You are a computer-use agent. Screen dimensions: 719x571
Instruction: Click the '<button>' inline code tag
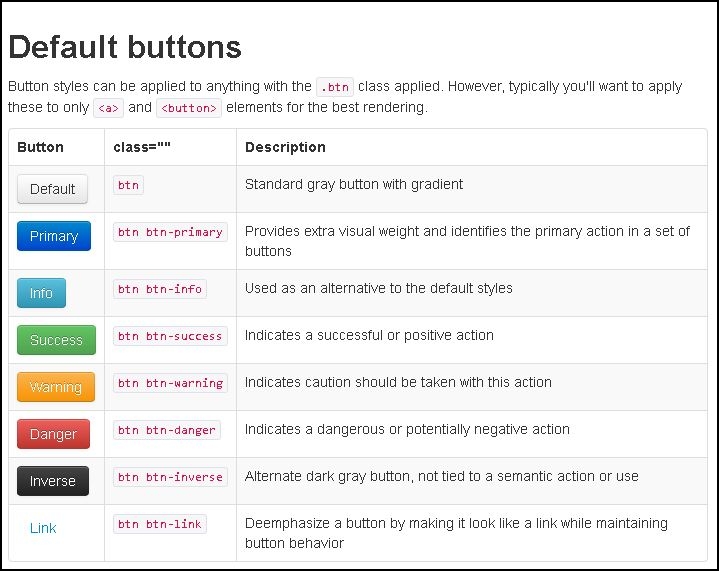pos(190,108)
